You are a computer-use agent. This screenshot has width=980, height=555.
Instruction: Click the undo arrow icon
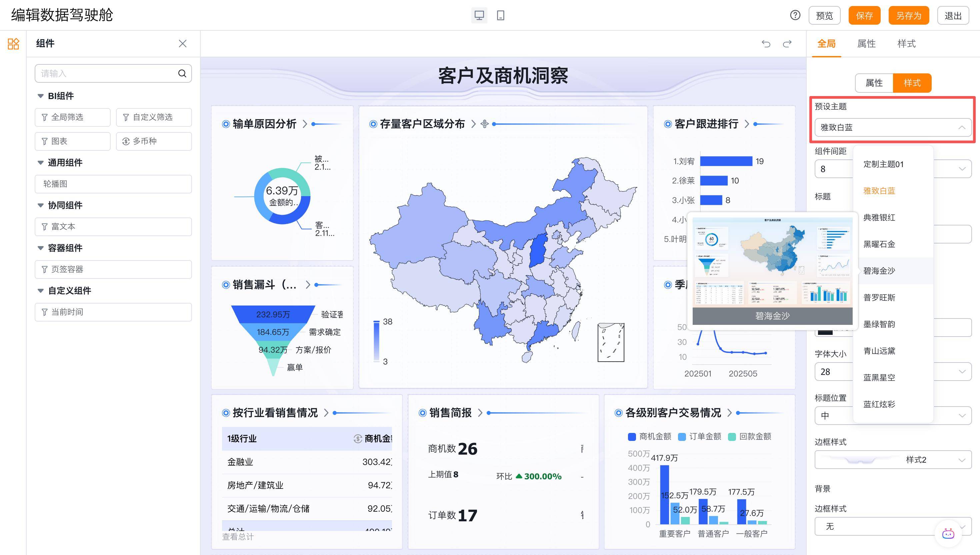pos(766,44)
